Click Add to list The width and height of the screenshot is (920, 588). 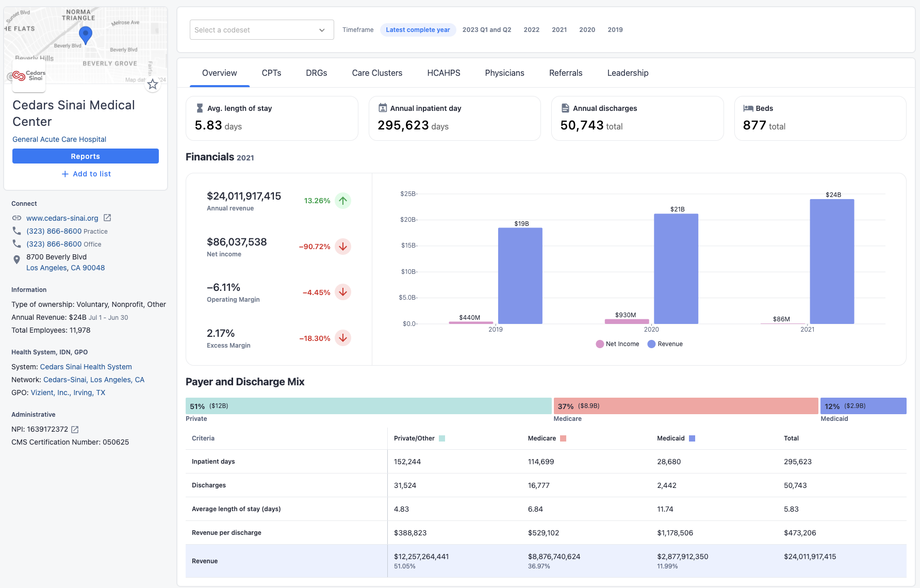(x=86, y=174)
